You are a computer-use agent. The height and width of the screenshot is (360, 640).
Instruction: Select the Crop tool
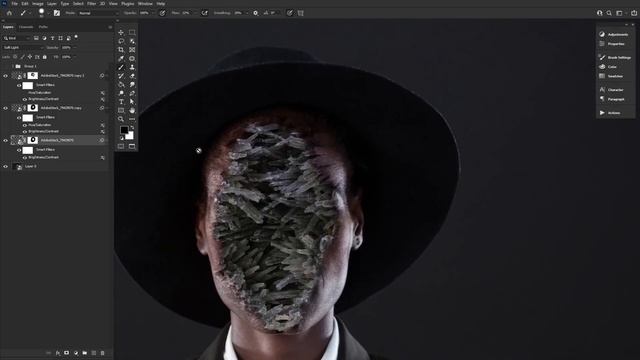(121, 50)
